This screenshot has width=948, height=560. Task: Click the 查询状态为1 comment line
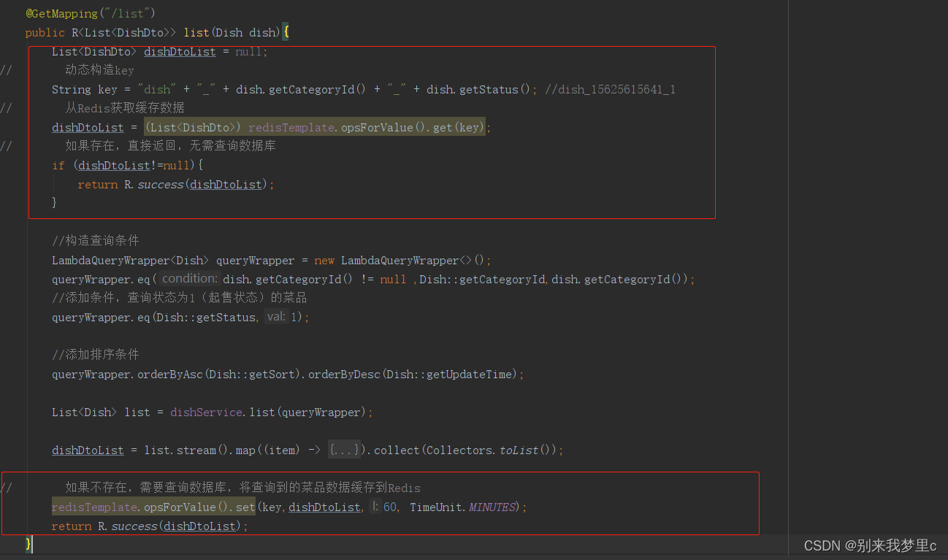[x=180, y=298]
